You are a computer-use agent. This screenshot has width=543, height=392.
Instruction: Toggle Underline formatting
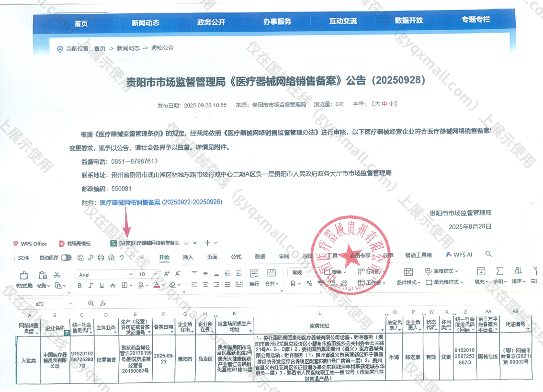pos(102,285)
